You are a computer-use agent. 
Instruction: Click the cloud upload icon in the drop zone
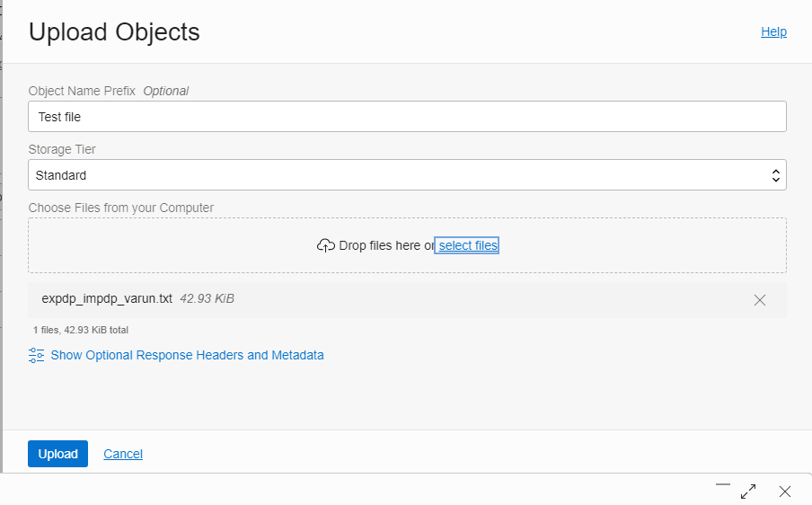click(x=326, y=245)
